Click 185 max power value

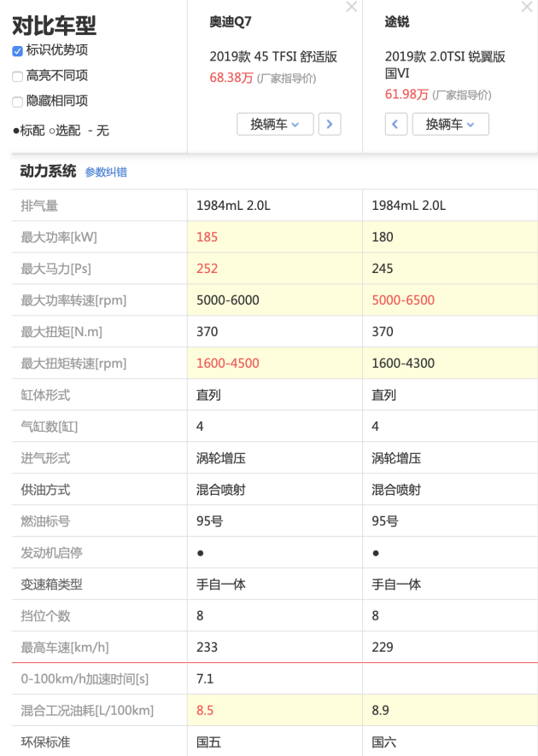point(207,237)
